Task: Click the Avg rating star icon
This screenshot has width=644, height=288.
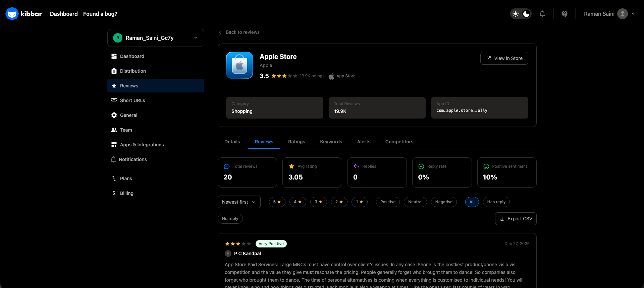Action: (x=291, y=166)
